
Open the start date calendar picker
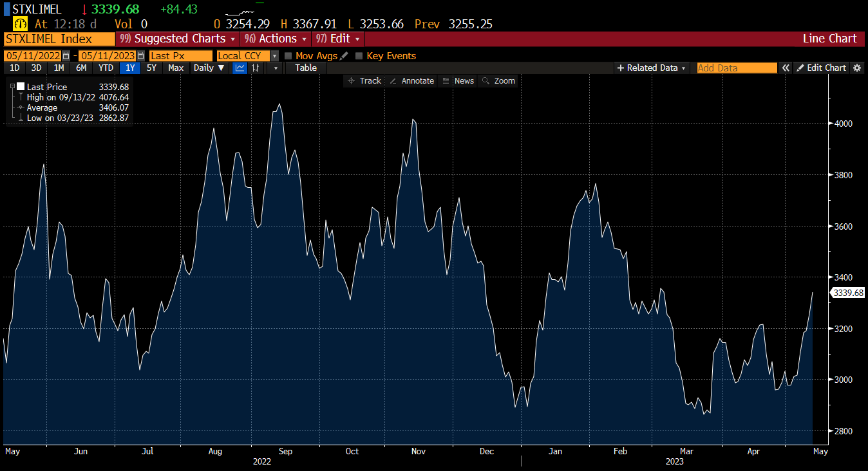[x=66, y=56]
